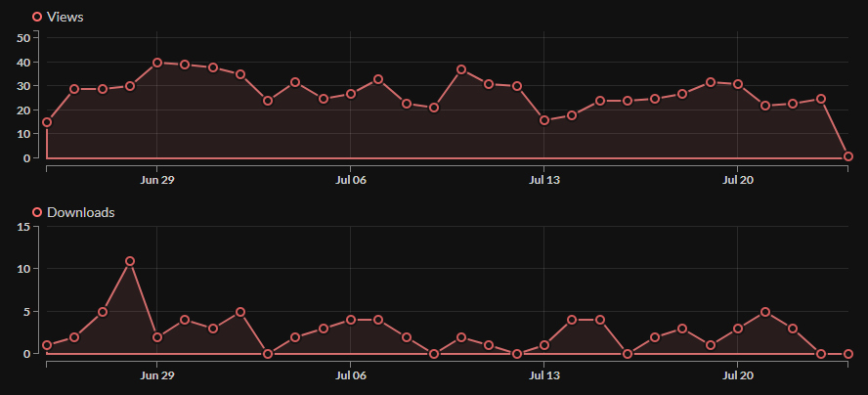Click 'Jul 06' label under Downloads chart
Screen dimensions: 868x395
(x=350, y=375)
